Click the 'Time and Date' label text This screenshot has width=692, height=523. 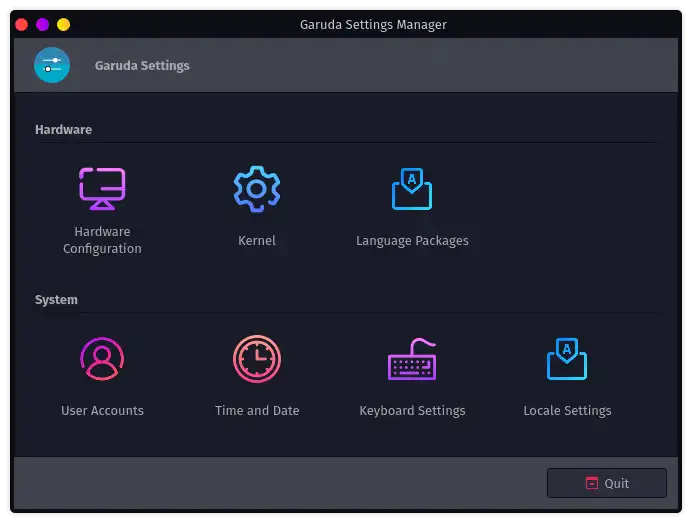257,410
